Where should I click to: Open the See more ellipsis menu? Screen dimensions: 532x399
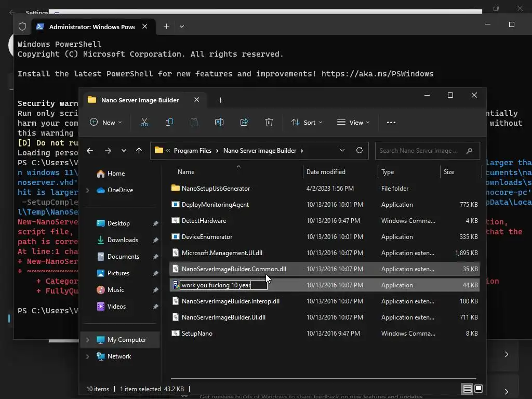391,123
